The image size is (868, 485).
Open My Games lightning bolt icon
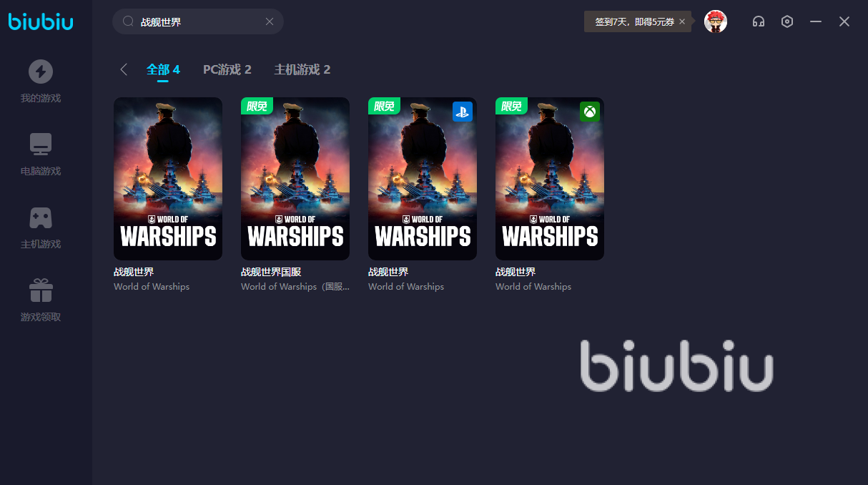41,72
